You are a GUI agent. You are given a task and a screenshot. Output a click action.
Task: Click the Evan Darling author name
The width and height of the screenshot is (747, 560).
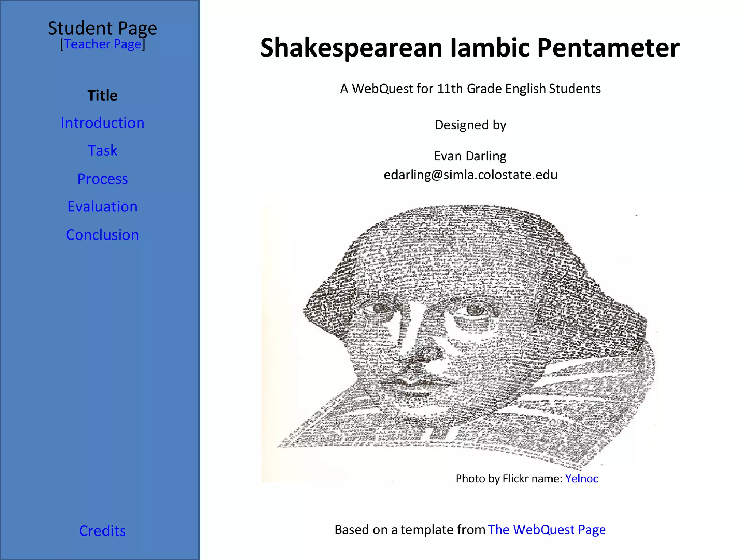(470, 156)
